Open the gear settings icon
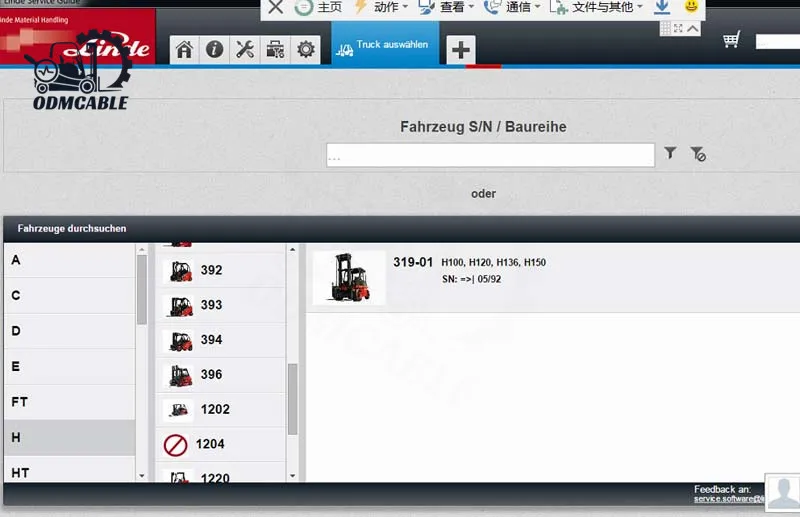The image size is (800, 517). (306, 50)
